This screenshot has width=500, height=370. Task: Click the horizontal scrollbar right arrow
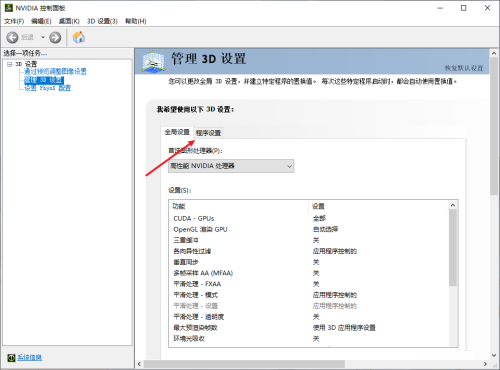pos(485,364)
